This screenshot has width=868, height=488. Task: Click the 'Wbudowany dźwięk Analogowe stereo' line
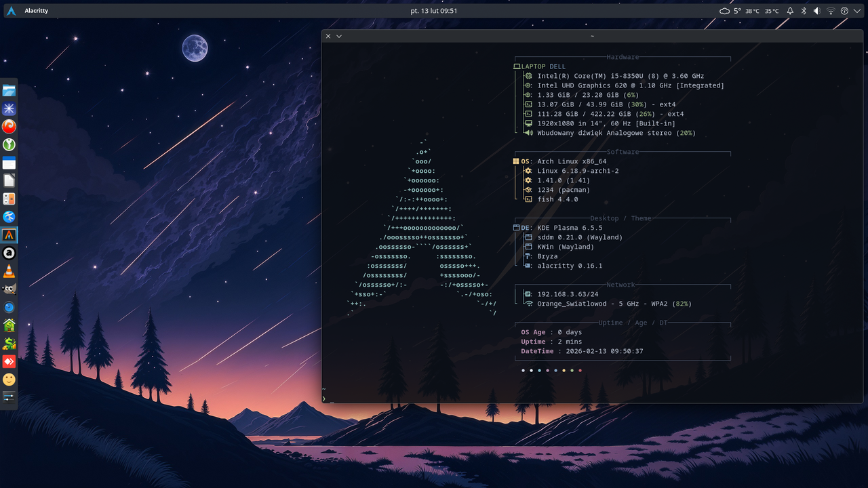click(616, 133)
